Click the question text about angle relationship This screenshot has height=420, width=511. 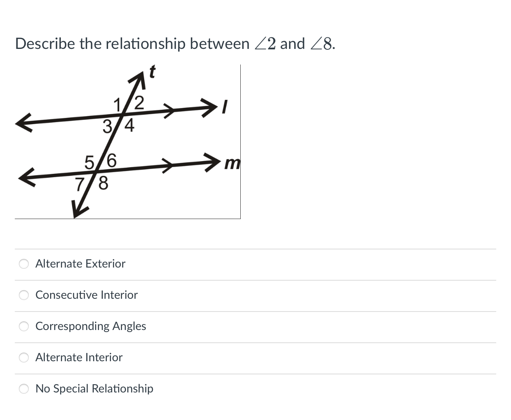pyautogui.click(x=175, y=43)
